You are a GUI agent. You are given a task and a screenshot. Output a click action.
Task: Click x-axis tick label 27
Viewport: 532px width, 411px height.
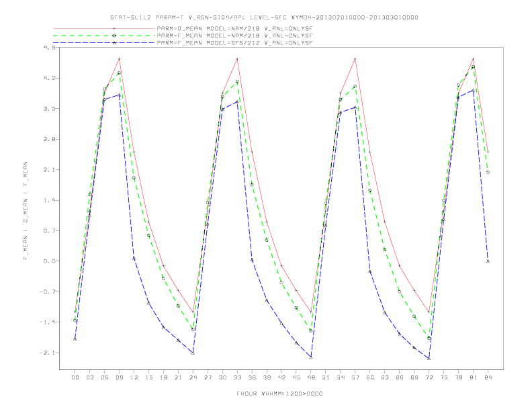(208, 377)
